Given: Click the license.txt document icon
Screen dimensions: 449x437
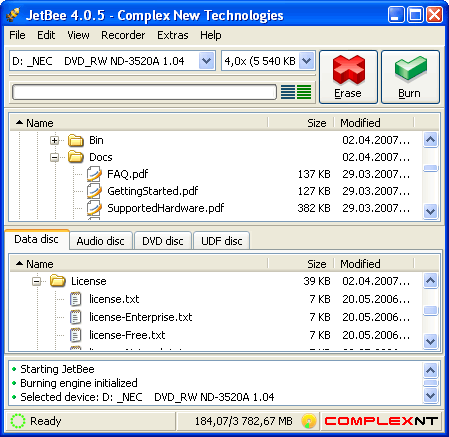Looking at the screenshot, I should click(x=76, y=299).
